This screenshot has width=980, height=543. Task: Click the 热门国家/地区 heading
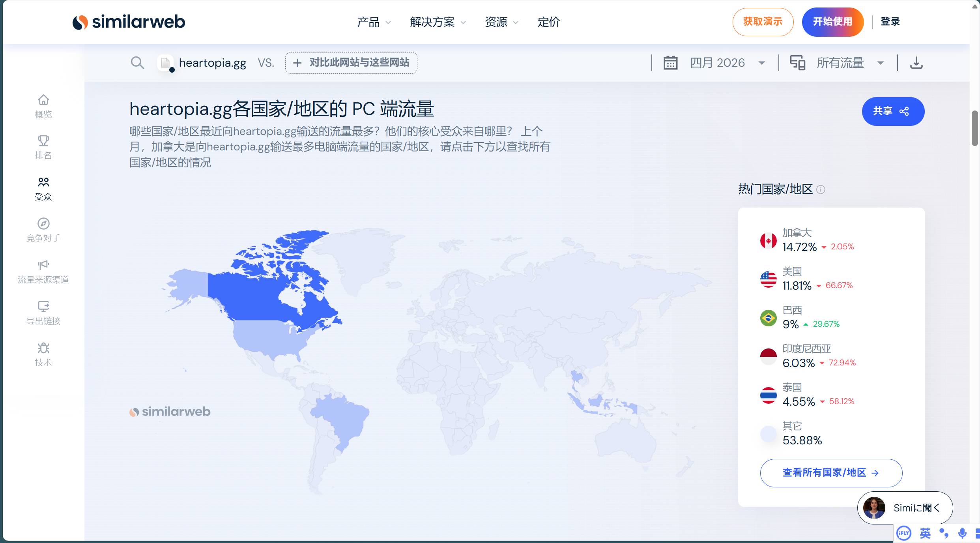(x=775, y=189)
